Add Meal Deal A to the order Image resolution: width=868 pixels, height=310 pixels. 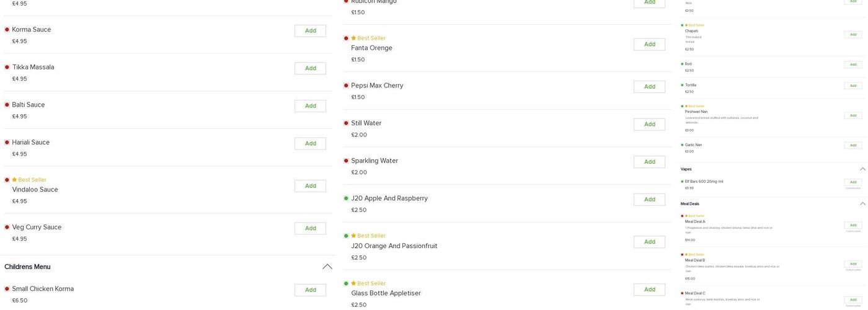click(853, 225)
